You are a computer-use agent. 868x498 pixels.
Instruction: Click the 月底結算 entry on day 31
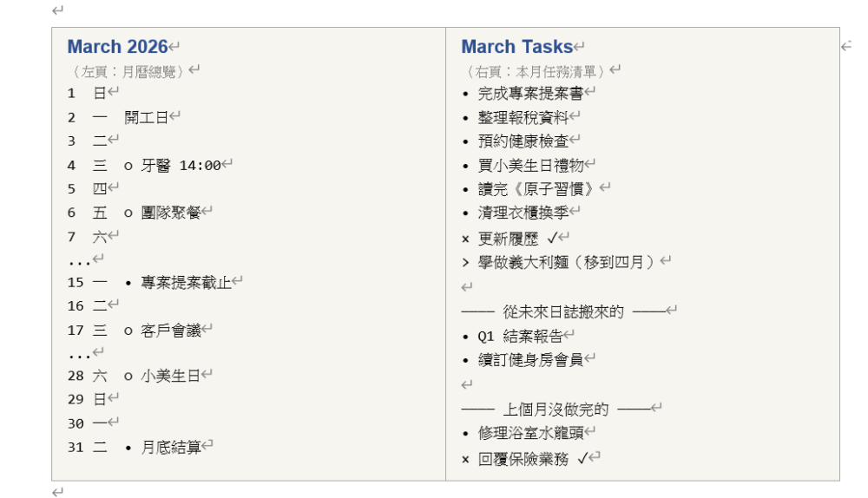pyautogui.click(x=170, y=448)
